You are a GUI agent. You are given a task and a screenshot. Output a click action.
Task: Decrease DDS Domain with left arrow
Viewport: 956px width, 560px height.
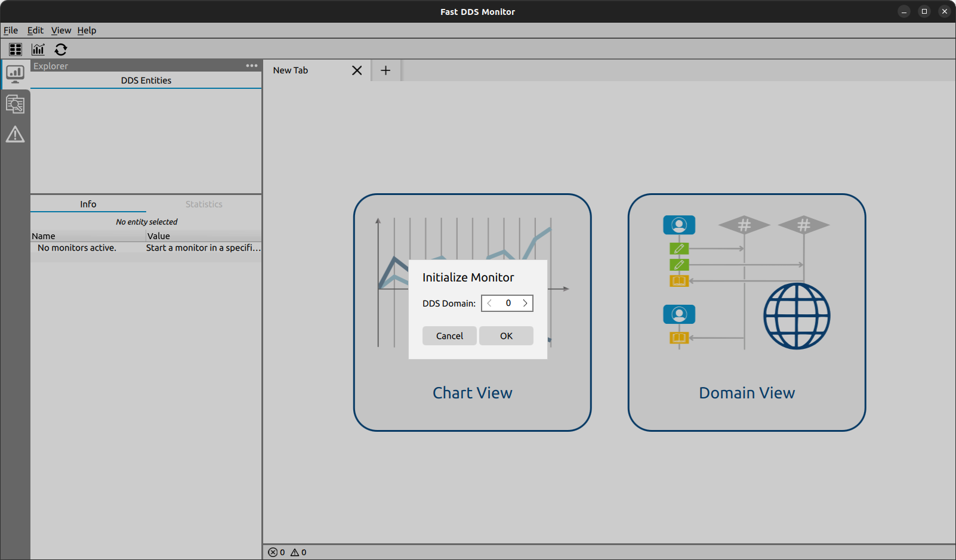[x=489, y=303]
